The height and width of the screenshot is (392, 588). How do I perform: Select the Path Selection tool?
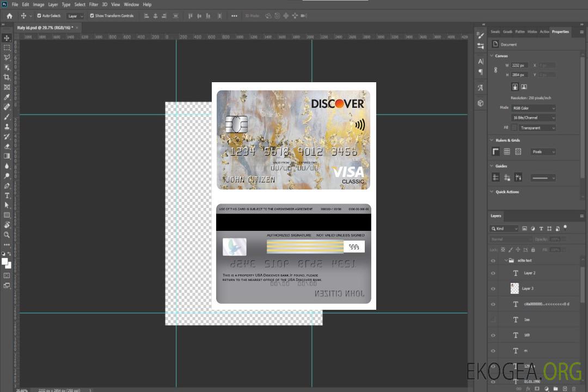pyautogui.click(x=7, y=205)
